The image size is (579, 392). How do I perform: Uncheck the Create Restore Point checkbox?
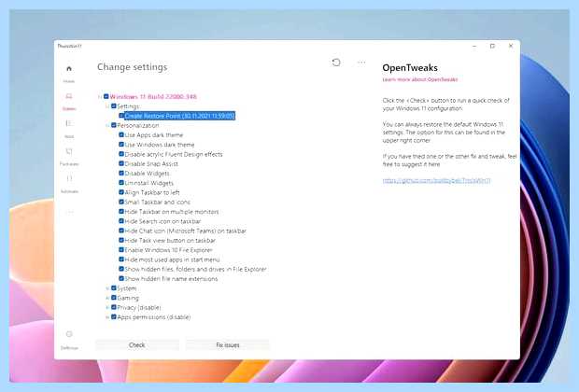point(121,116)
